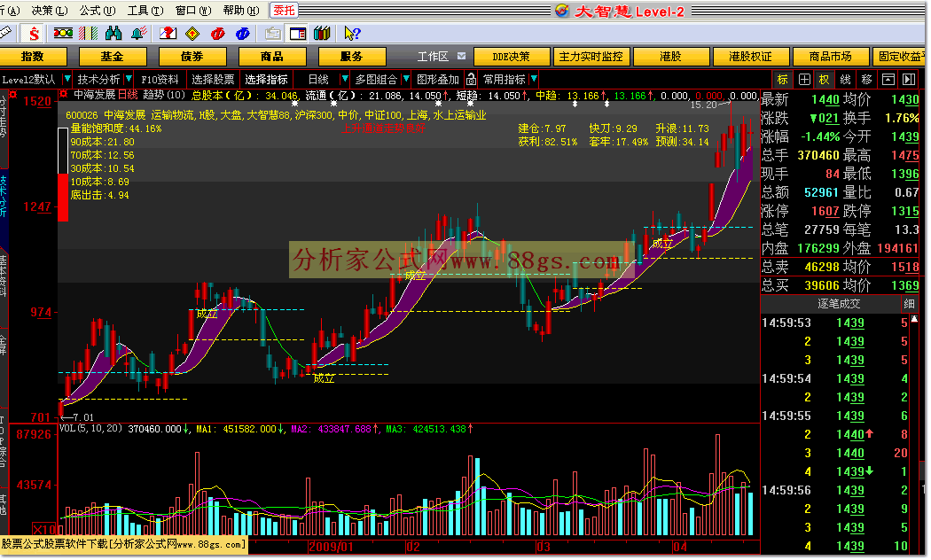Screen dimensions: 931x560
Task: Click the red circular logo icon
Action: click(218, 33)
